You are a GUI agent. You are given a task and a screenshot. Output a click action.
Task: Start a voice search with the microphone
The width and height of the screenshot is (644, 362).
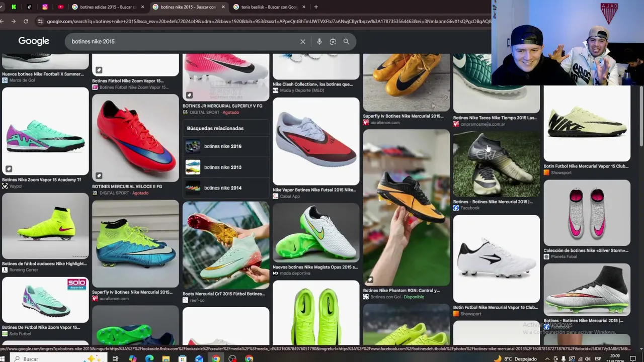point(319,42)
